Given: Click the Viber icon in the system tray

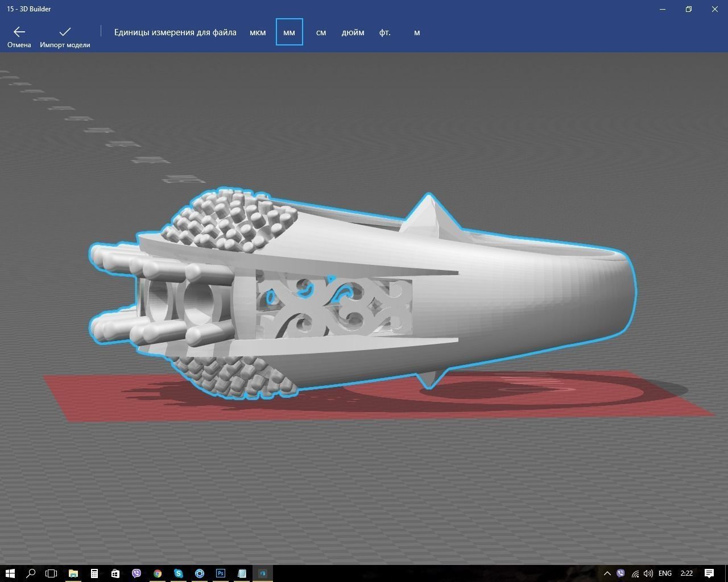Looking at the screenshot, I should pyautogui.click(x=621, y=573).
